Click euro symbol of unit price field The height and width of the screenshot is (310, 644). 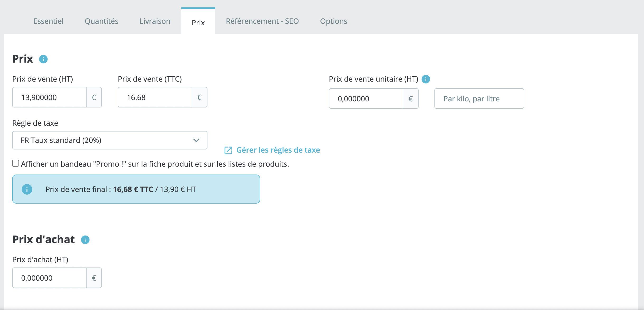tap(411, 99)
